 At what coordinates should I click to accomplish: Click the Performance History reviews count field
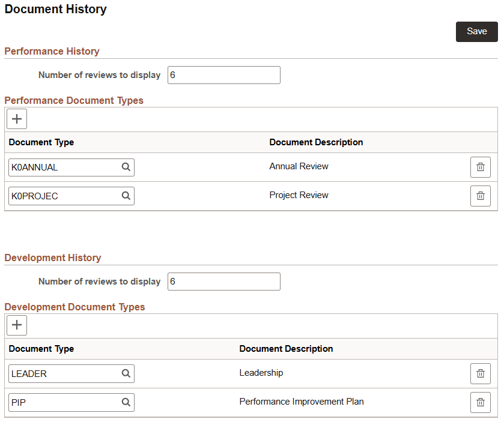[223, 74]
